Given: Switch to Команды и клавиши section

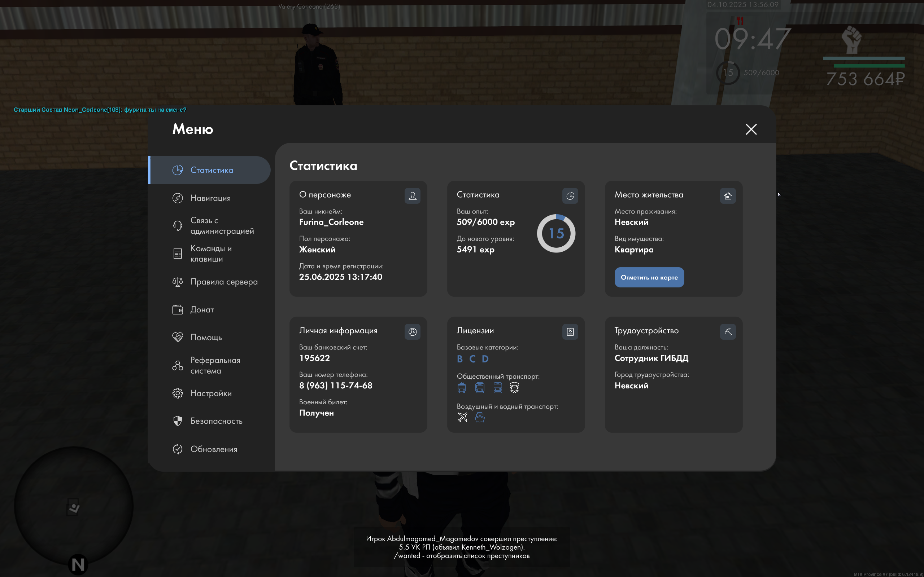Looking at the screenshot, I should (211, 254).
